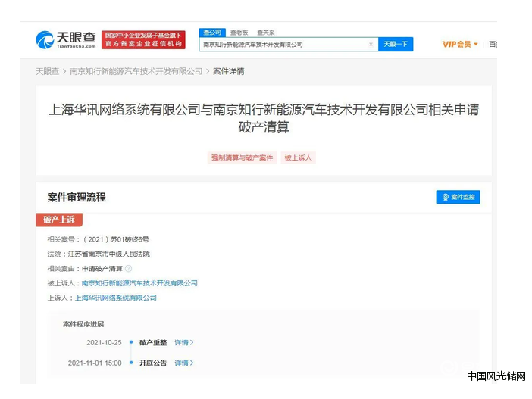Viewport: 532px width, 399px height.
Task: Click the 强制清算与破产案件 tag
Action: (242, 157)
